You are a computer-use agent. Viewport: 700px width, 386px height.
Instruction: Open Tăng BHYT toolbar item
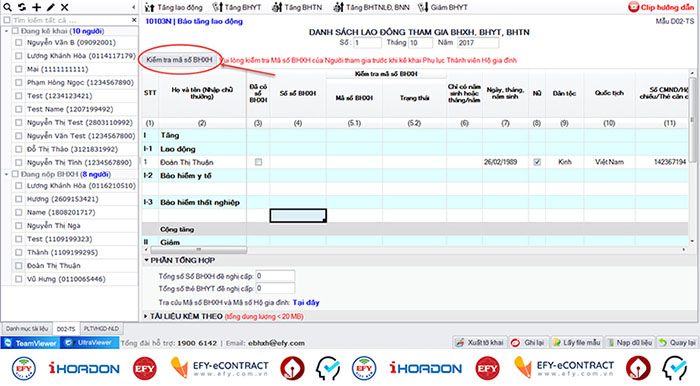(x=237, y=7)
